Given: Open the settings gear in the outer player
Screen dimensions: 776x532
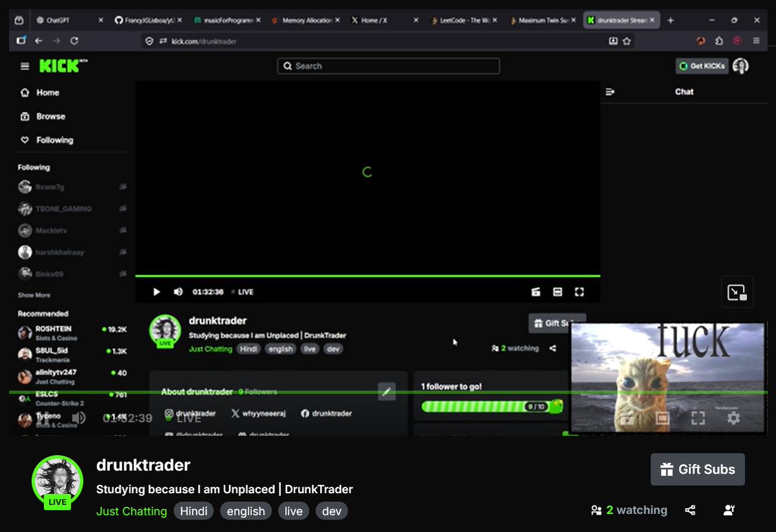Looking at the screenshot, I should [x=733, y=418].
